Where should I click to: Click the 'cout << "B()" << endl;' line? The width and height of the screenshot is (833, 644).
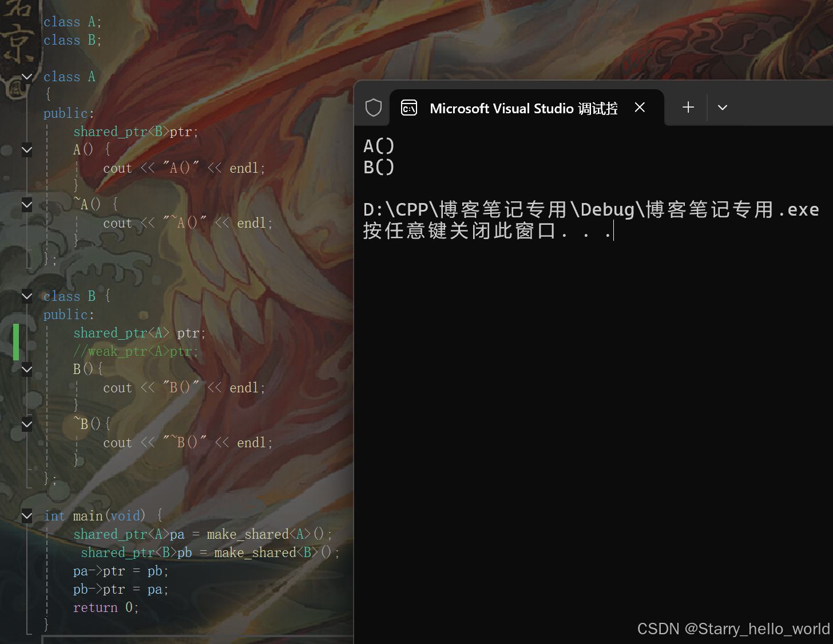point(184,388)
